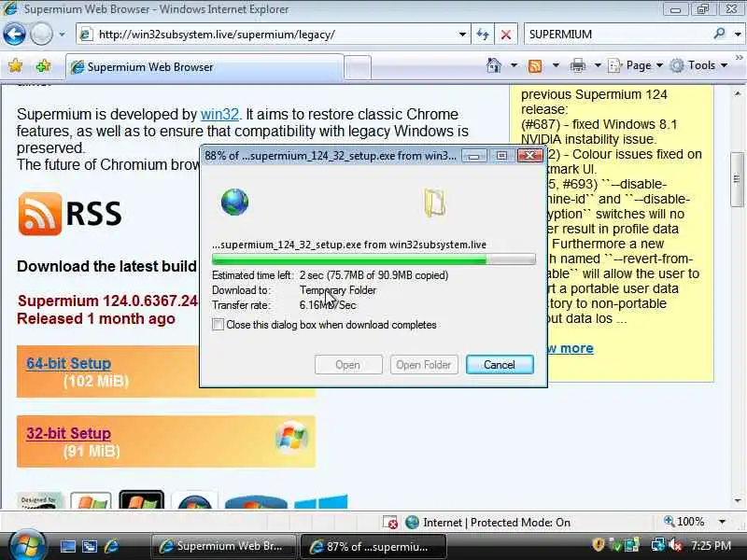
Task: Click the show more release notes link
Action: [x=570, y=348]
